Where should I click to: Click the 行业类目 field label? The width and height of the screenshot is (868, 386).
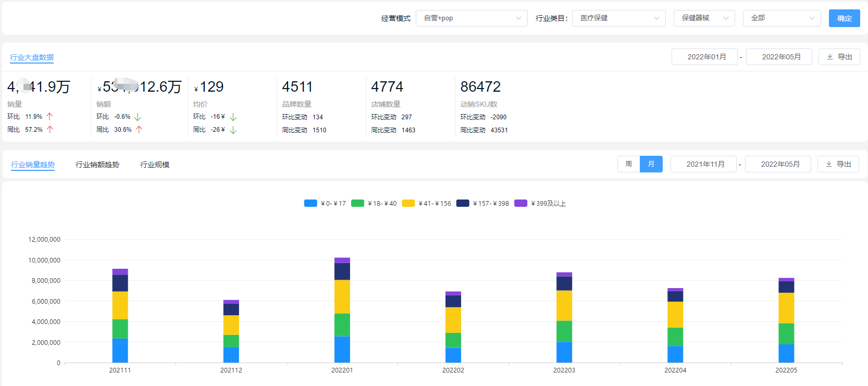pos(552,18)
